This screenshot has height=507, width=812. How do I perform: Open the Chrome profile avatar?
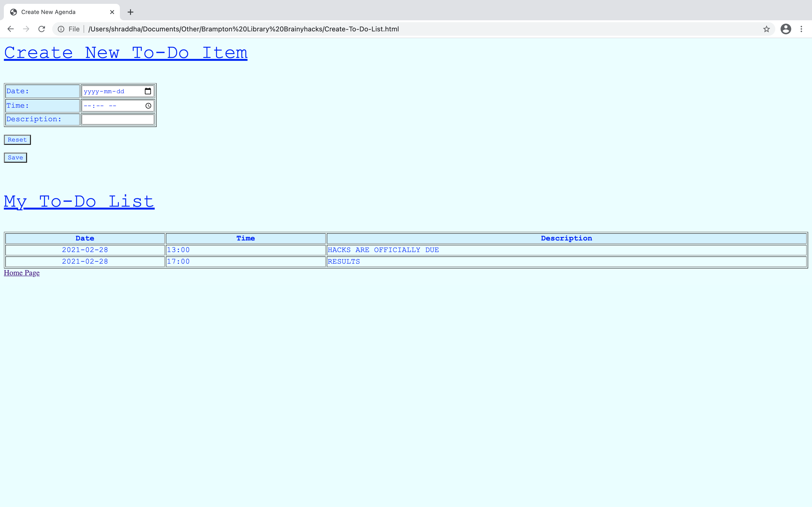coord(785,29)
